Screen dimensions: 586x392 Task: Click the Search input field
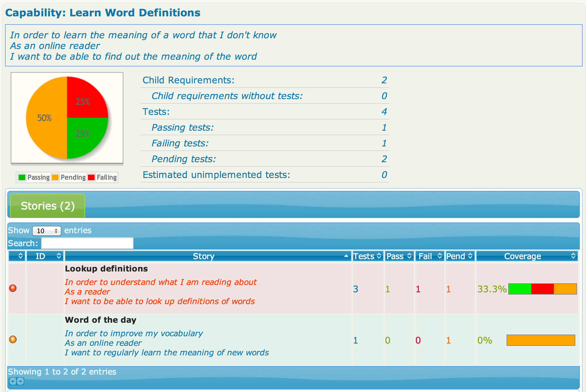point(87,243)
